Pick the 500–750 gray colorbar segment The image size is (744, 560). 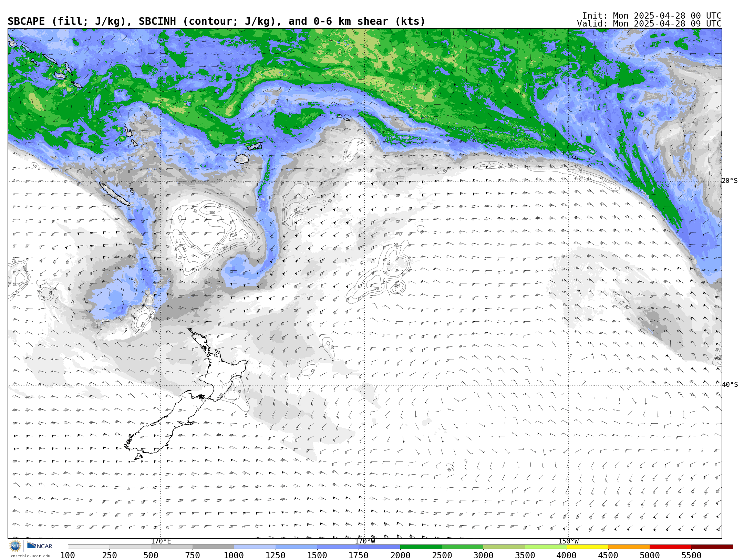pos(172,547)
